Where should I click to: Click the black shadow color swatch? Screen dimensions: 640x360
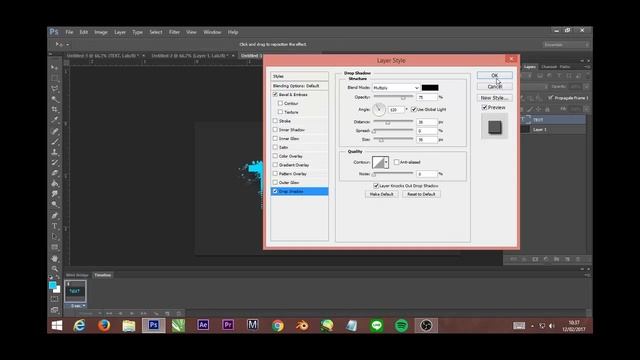pos(430,87)
